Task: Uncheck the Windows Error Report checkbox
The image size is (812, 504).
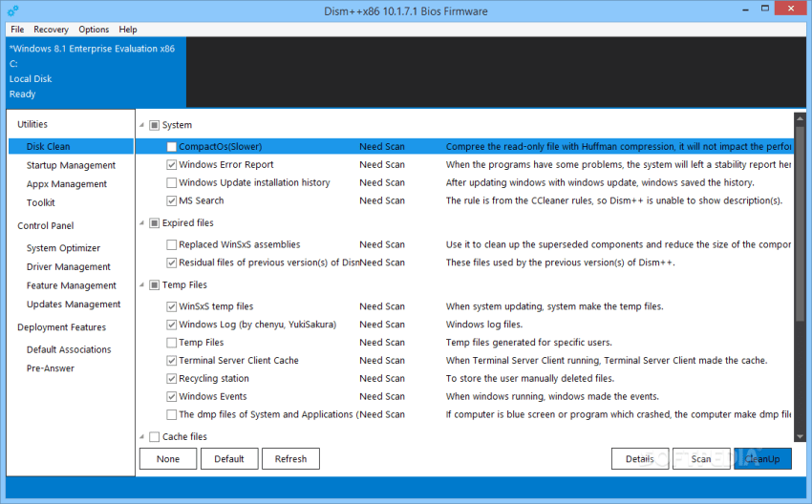Action: tap(172, 165)
